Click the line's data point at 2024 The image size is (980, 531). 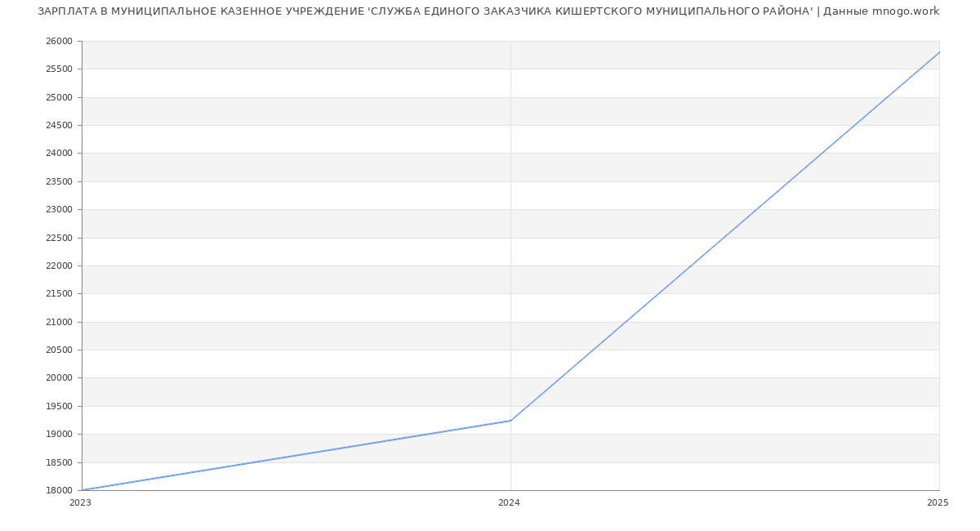point(510,421)
